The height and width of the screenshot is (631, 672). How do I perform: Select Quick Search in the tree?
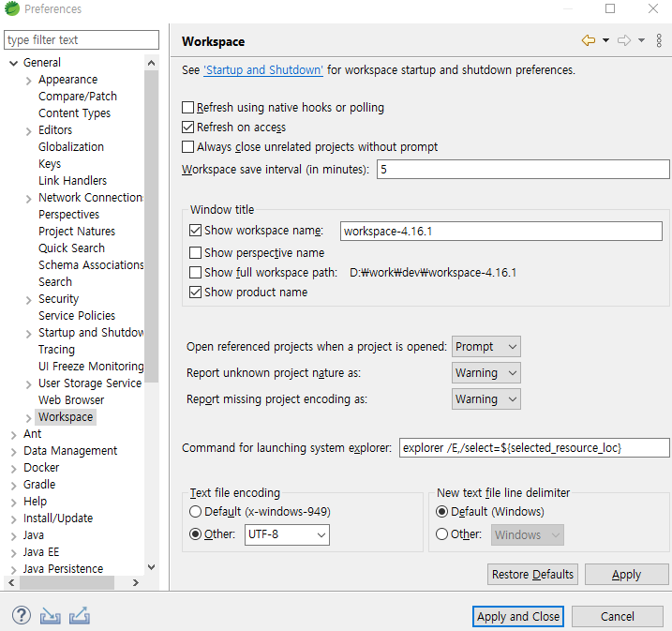point(71,248)
